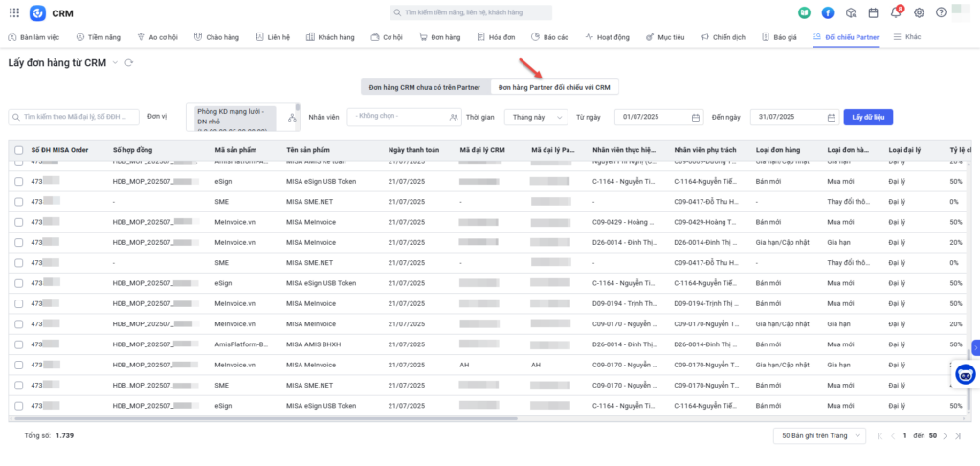Image resolution: width=980 pixels, height=466 pixels.
Task: Check the row with AH agent code
Action: coord(18,365)
